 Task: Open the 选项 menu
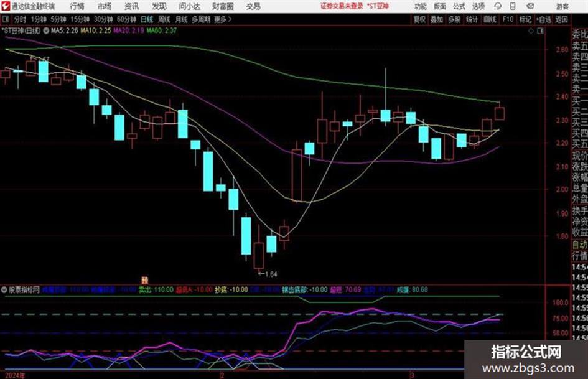[x=478, y=6]
